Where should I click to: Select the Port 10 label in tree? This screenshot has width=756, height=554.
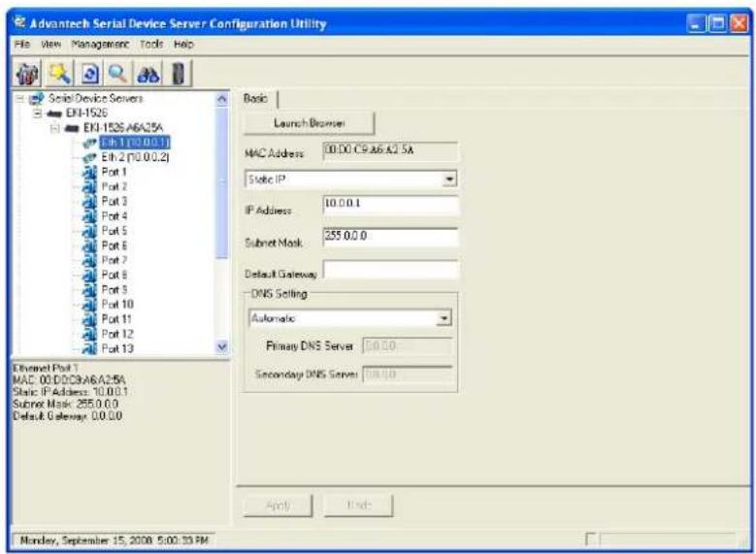(x=117, y=305)
